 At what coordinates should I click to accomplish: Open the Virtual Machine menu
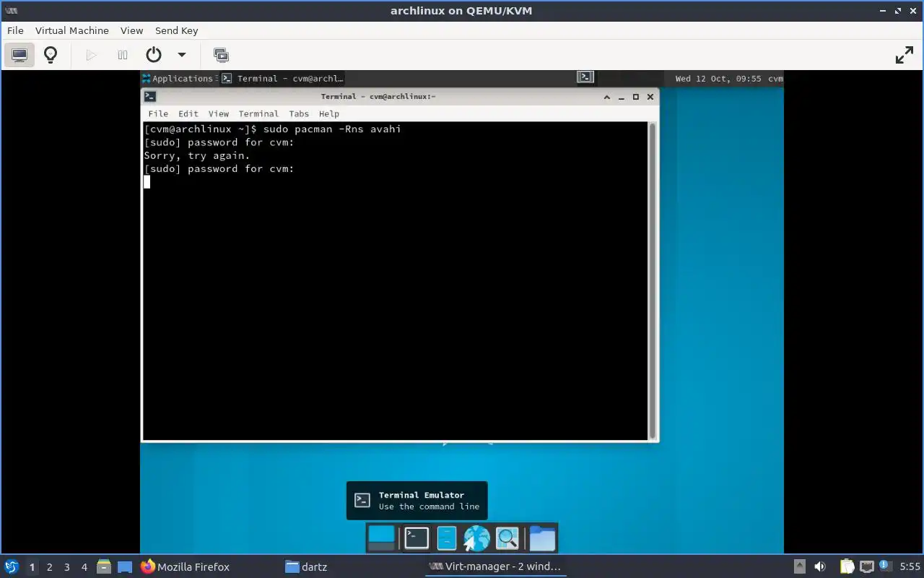pyautogui.click(x=72, y=30)
